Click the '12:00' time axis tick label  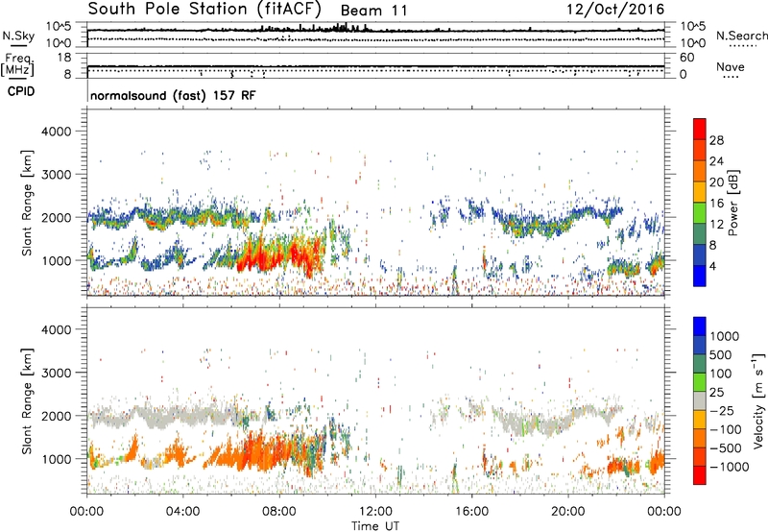pos(375,512)
